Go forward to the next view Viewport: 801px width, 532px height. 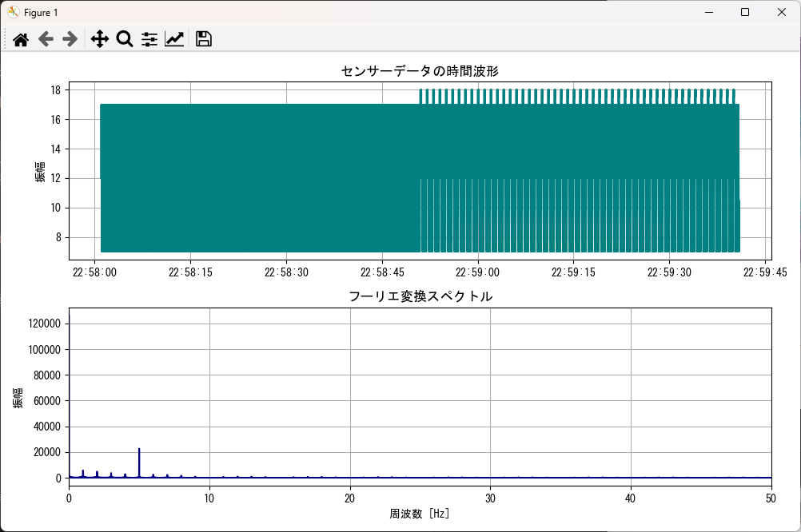(70, 39)
